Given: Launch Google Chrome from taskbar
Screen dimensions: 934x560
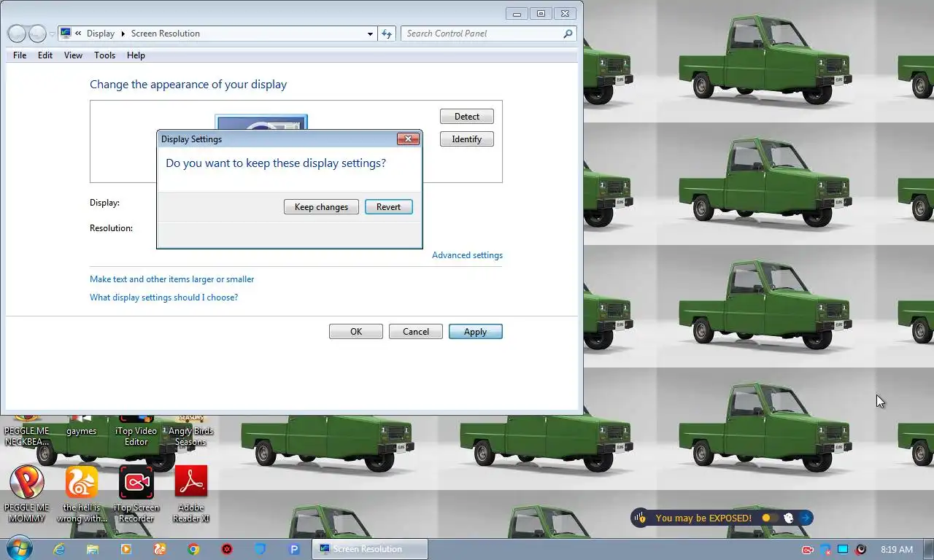Looking at the screenshot, I should click(x=193, y=549).
